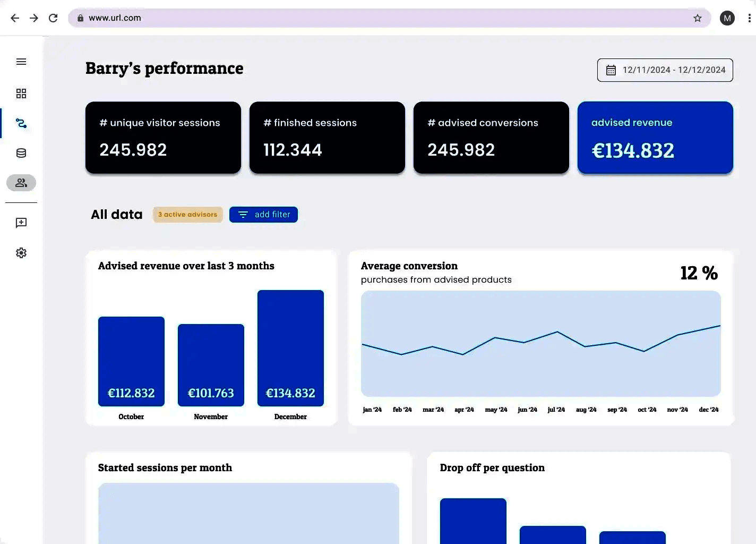Open the settings gear icon
756x544 pixels.
pyautogui.click(x=21, y=253)
